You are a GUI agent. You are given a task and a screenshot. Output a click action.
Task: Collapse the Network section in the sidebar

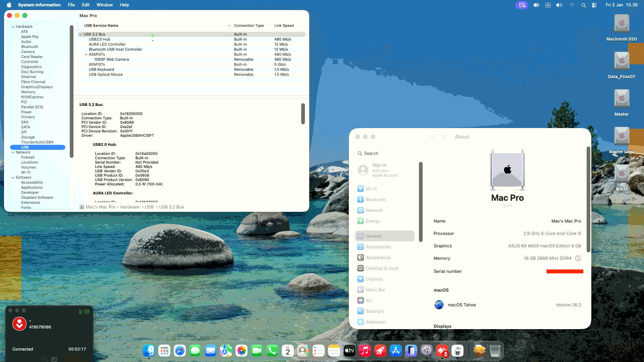13,153
